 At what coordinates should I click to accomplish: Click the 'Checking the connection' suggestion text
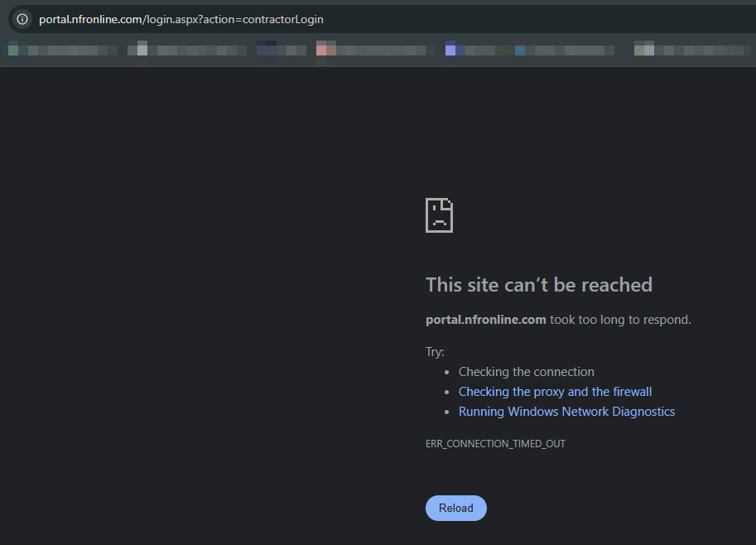[x=526, y=372]
